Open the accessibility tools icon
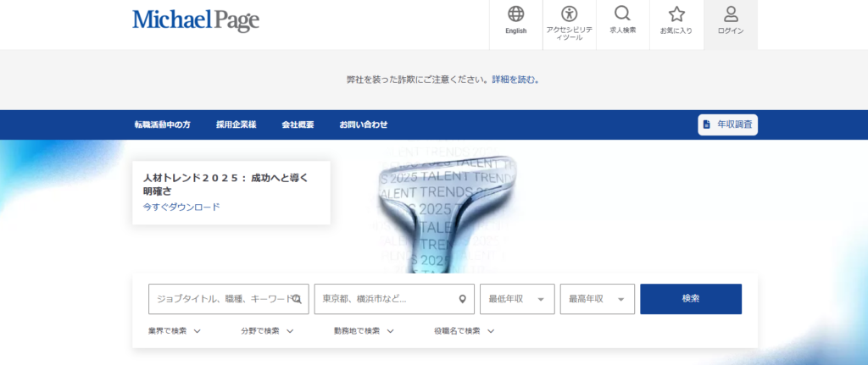The height and width of the screenshot is (365, 868). coord(569,14)
